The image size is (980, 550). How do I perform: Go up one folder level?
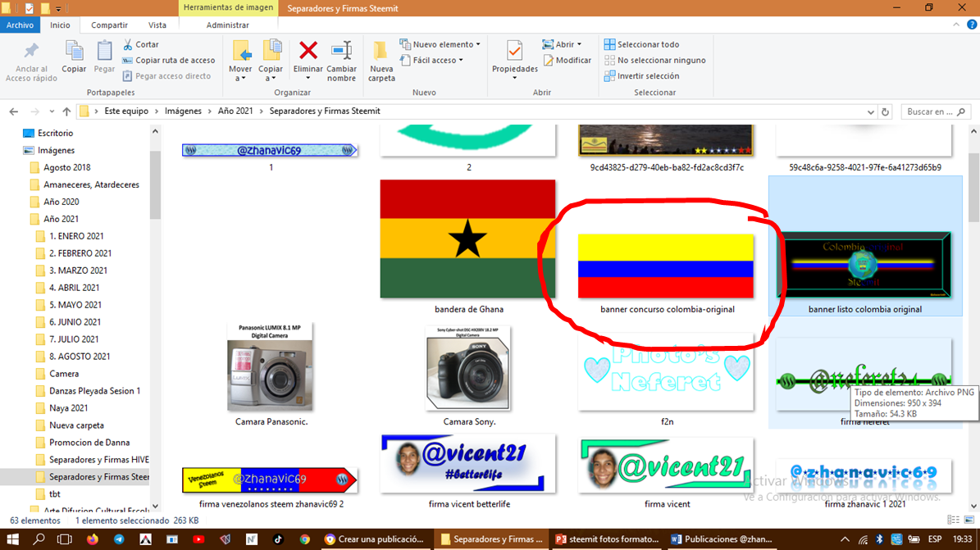67,111
